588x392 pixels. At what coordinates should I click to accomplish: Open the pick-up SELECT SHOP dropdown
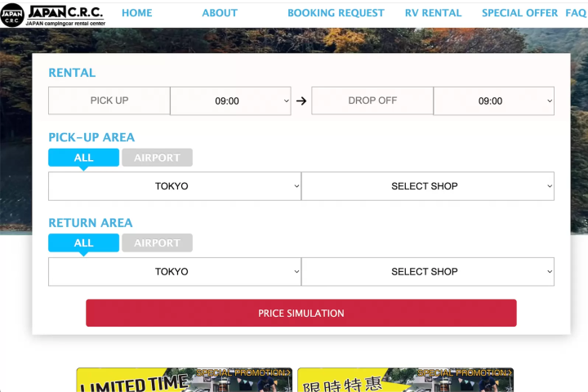point(428,186)
